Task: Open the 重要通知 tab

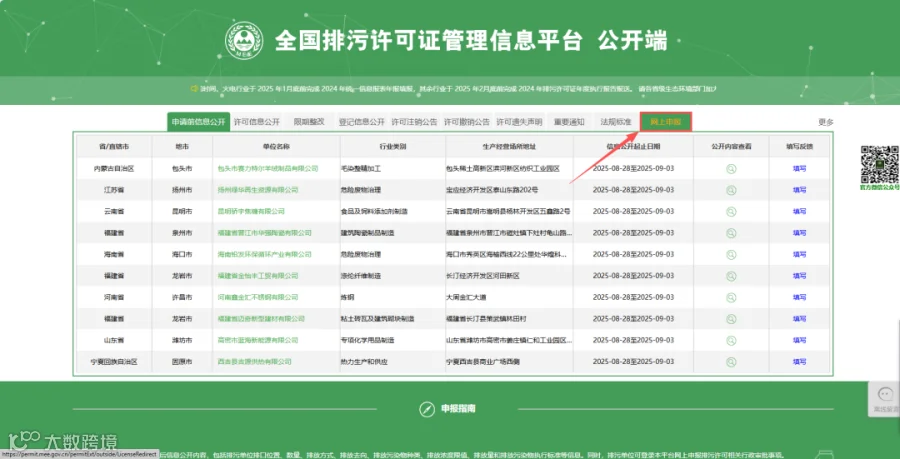Action: click(569, 122)
